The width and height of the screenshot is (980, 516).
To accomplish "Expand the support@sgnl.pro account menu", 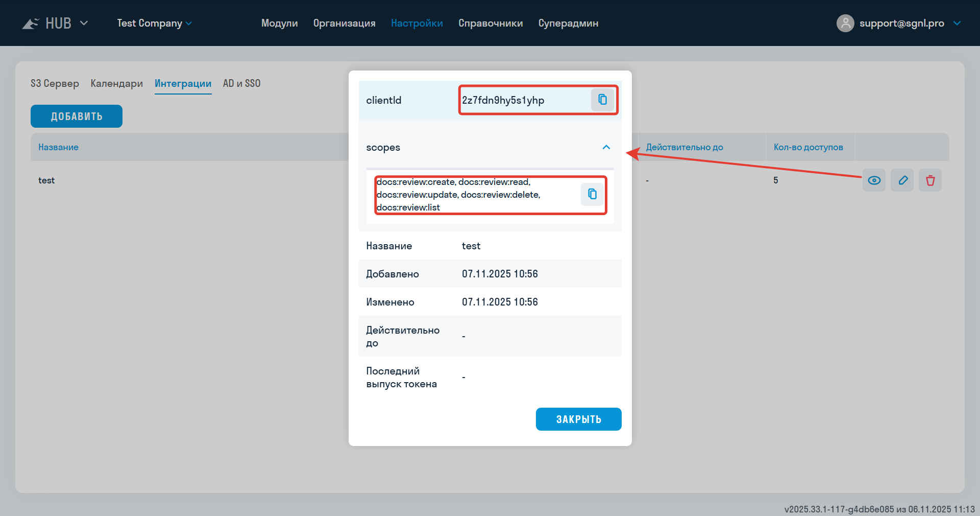I will pyautogui.click(x=957, y=24).
